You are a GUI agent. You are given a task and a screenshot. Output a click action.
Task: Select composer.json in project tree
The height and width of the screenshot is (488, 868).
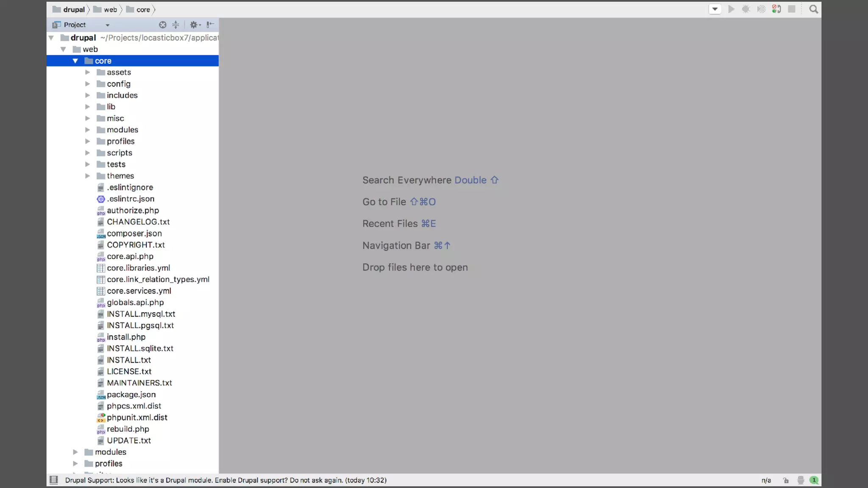click(134, 233)
